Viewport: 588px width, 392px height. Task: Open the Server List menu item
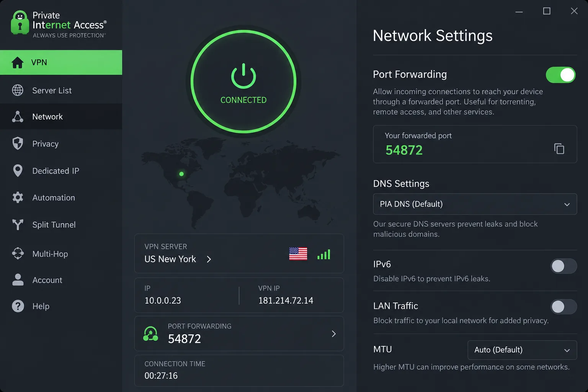pos(61,90)
